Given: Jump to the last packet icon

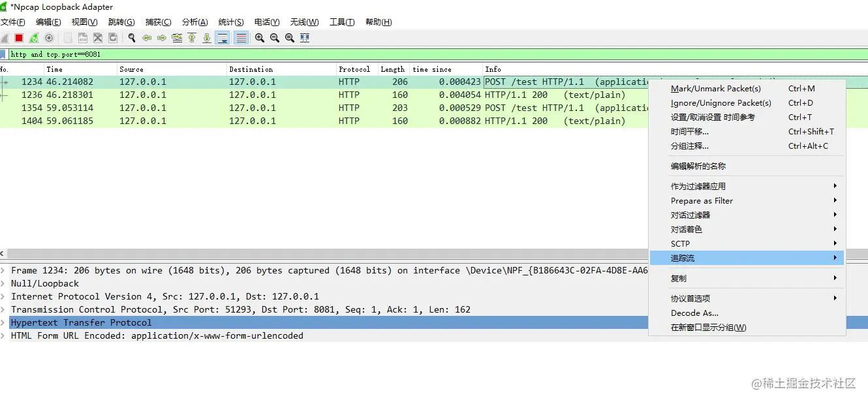Looking at the screenshot, I should (x=207, y=38).
